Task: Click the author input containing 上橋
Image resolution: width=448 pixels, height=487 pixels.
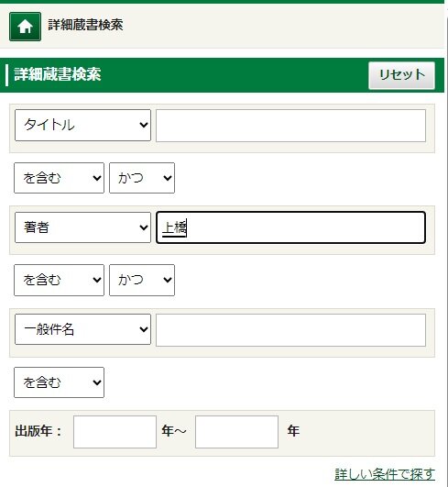Action: click(290, 227)
